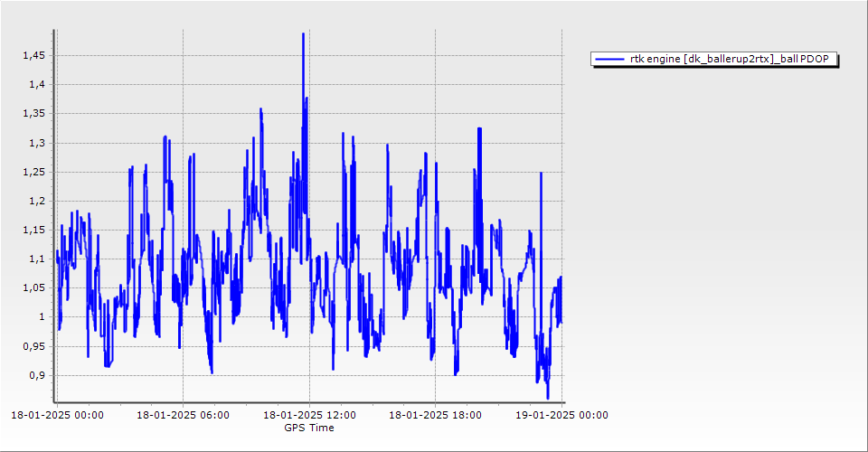Click the lowest PDOP dip near chart end
Image resolution: width=868 pixels, height=452 pixels.
548,398
